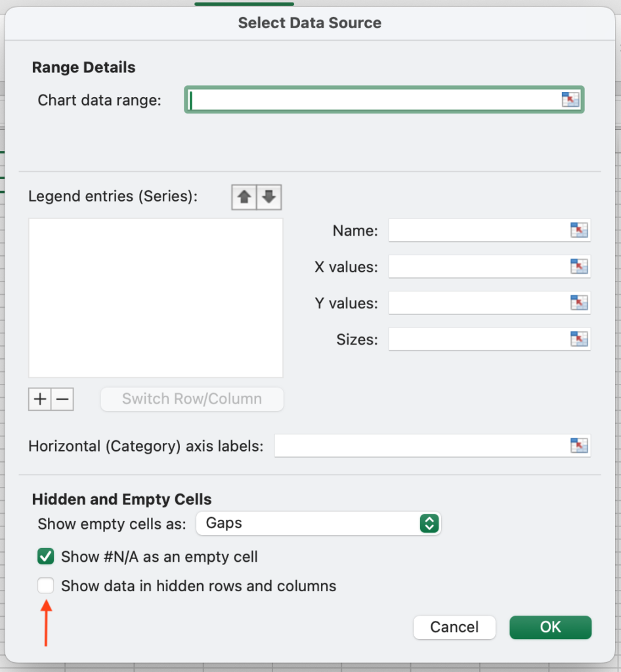Viewport: 621px width, 672px height.
Task: Add a new series with plus button
Action: pyautogui.click(x=40, y=399)
